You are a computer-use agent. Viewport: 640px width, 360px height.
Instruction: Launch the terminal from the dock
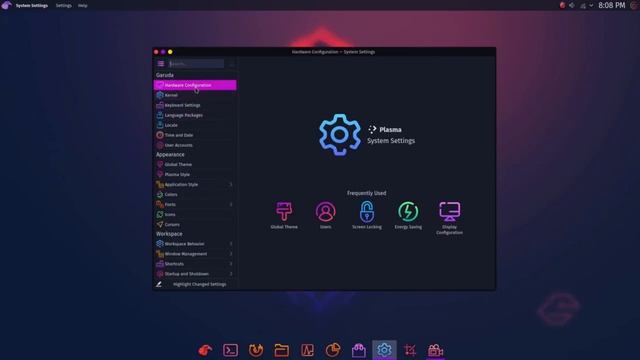point(230,350)
